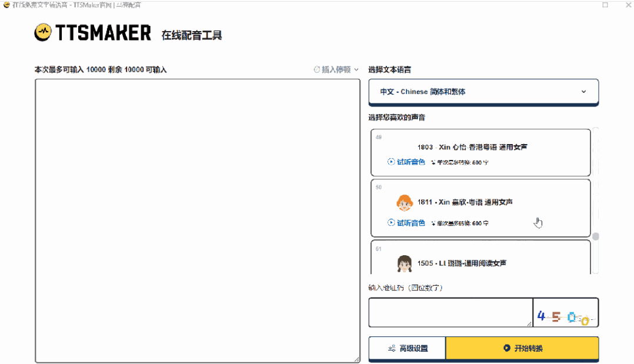Close the TTSMaker window
This screenshot has width=634, height=364.
coord(629,5)
